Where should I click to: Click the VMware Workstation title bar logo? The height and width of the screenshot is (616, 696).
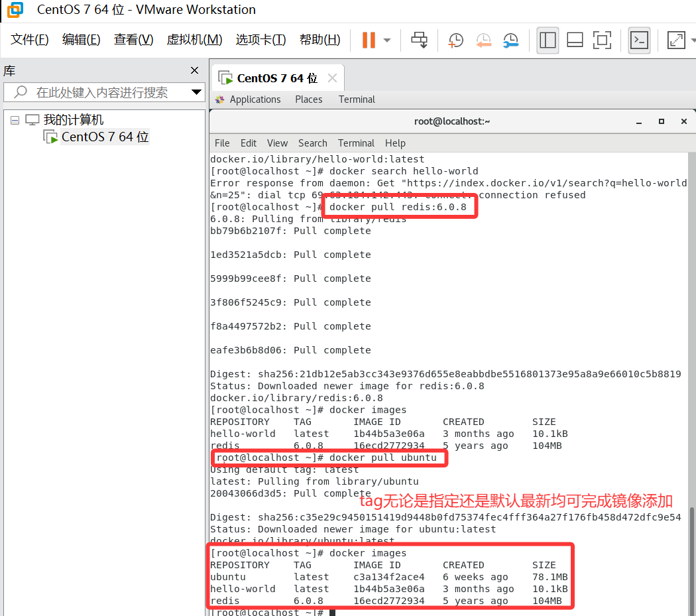pyautogui.click(x=15, y=9)
